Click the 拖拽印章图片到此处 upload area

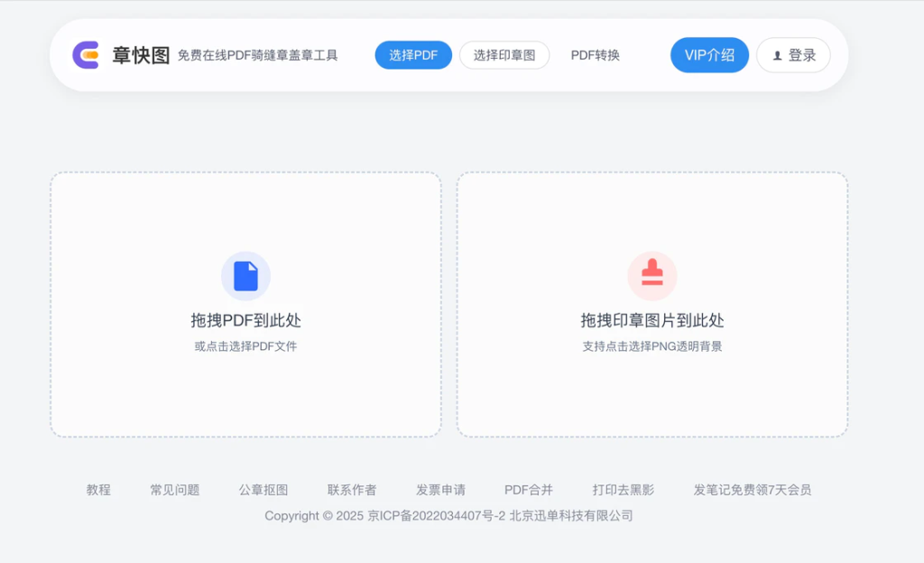651,305
